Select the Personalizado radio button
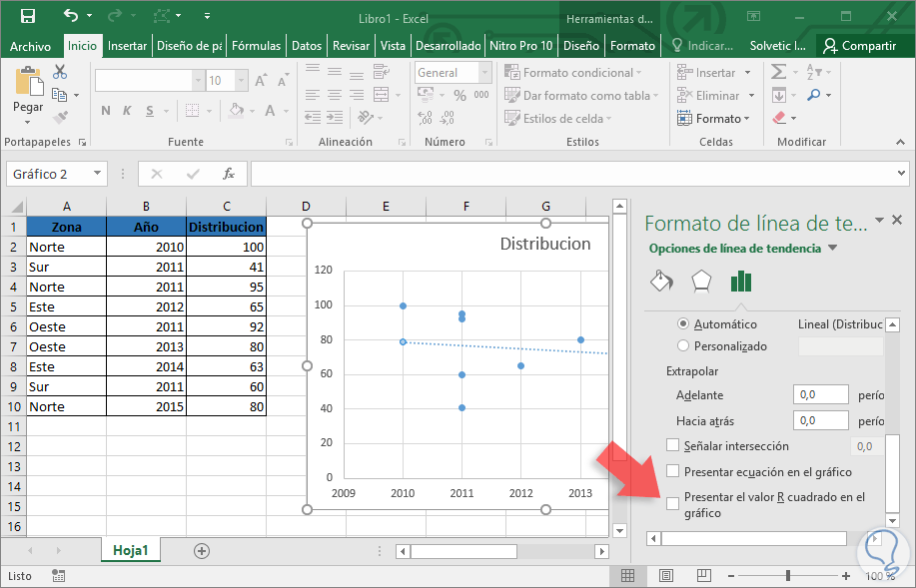916x588 pixels. (x=683, y=346)
